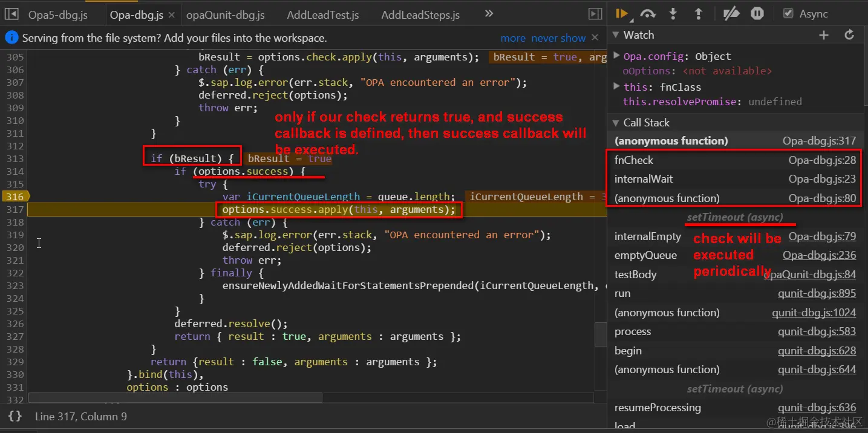Pretty print with the braces icon

15,416
